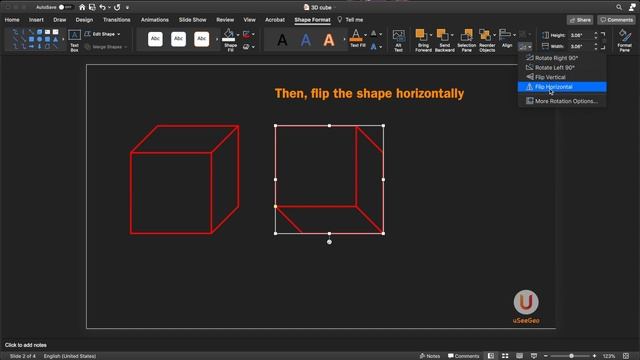Click the user account icon in title bar
The height and width of the screenshot is (360, 640).
pos(632,7)
